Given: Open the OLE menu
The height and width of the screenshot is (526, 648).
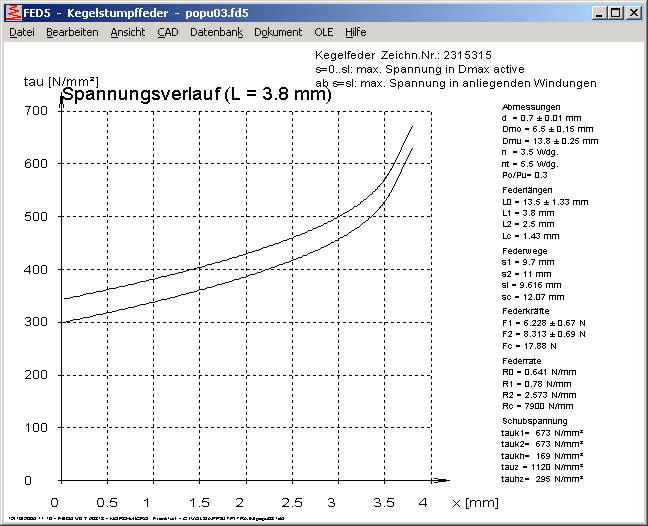Looking at the screenshot, I should click(324, 32).
